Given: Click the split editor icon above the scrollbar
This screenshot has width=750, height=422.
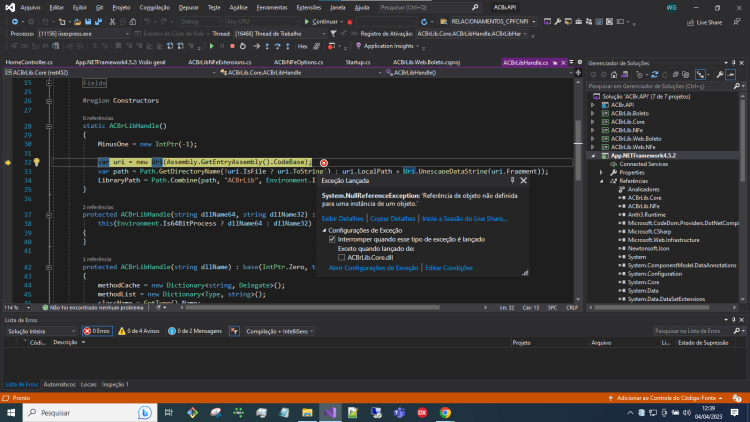Looking at the screenshot, I should pyautogui.click(x=578, y=73).
